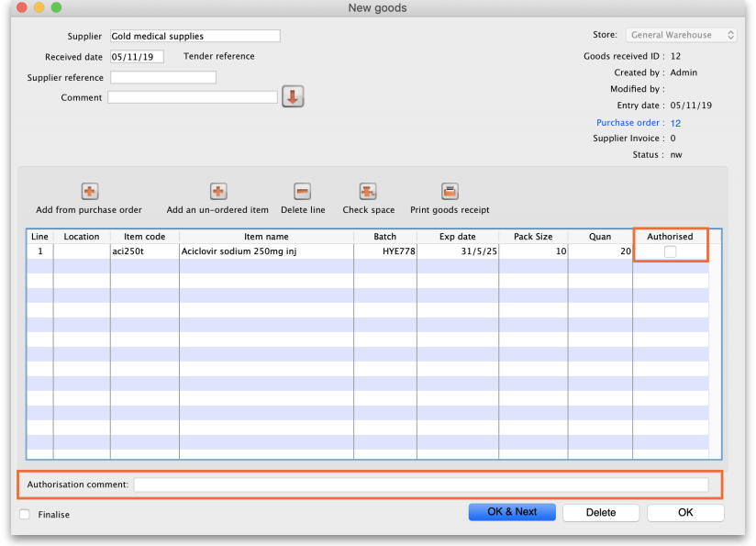Focus the Supplier reference field
This screenshot has width=756, height=546.
point(162,77)
